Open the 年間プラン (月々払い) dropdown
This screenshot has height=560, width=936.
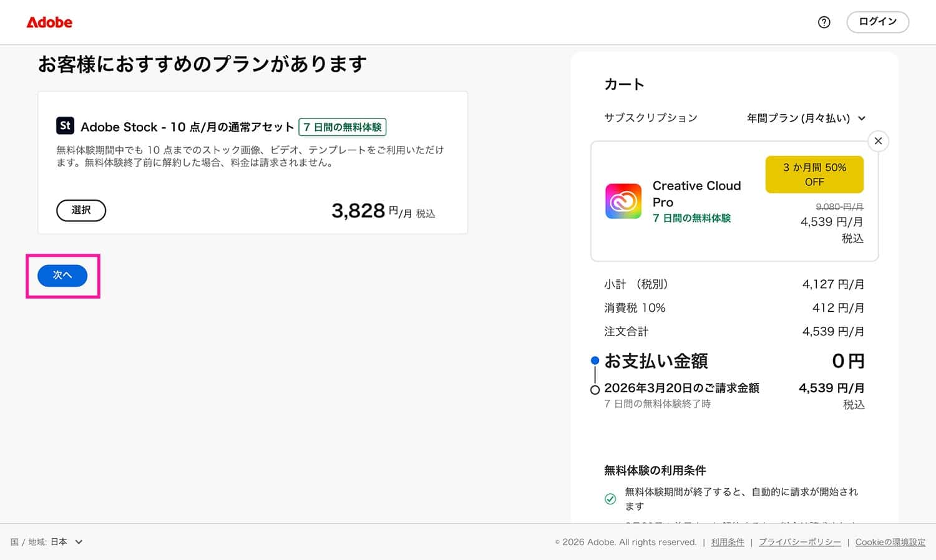[804, 118]
